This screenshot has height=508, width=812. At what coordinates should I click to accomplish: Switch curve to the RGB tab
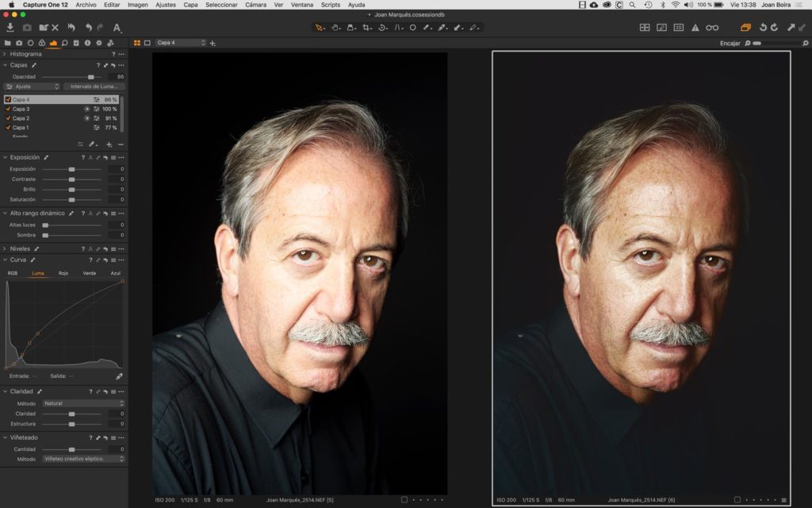pos(13,273)
